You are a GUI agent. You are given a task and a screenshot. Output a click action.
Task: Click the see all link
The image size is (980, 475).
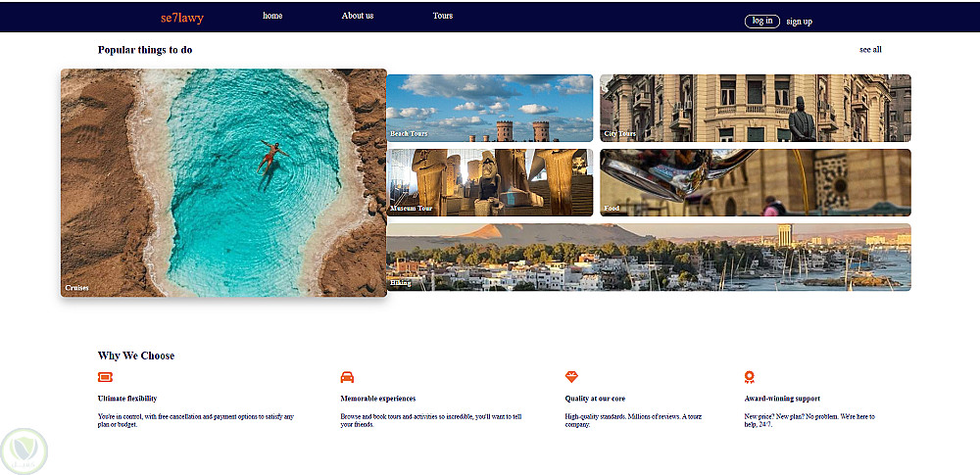click(x=870, y=49)
